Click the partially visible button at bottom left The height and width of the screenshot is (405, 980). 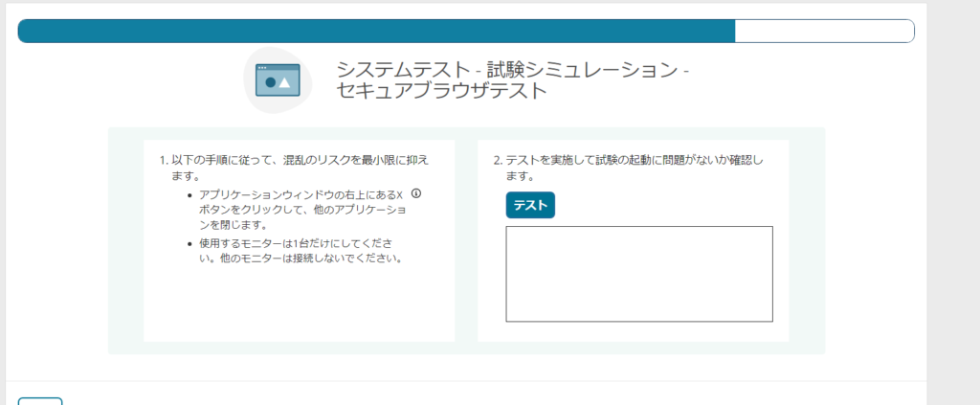(40, 401)
